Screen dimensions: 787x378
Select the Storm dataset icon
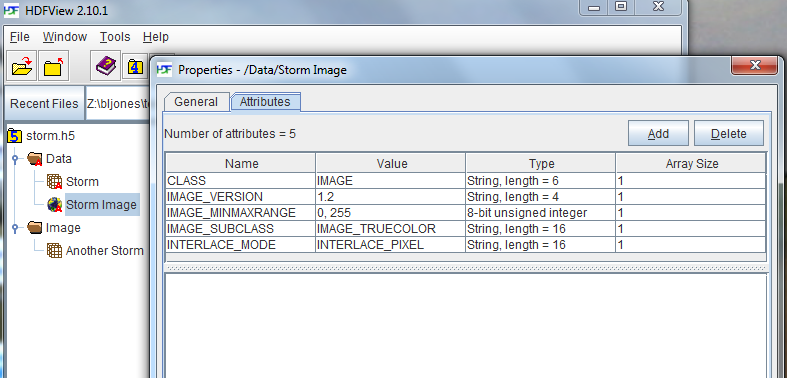54,182
